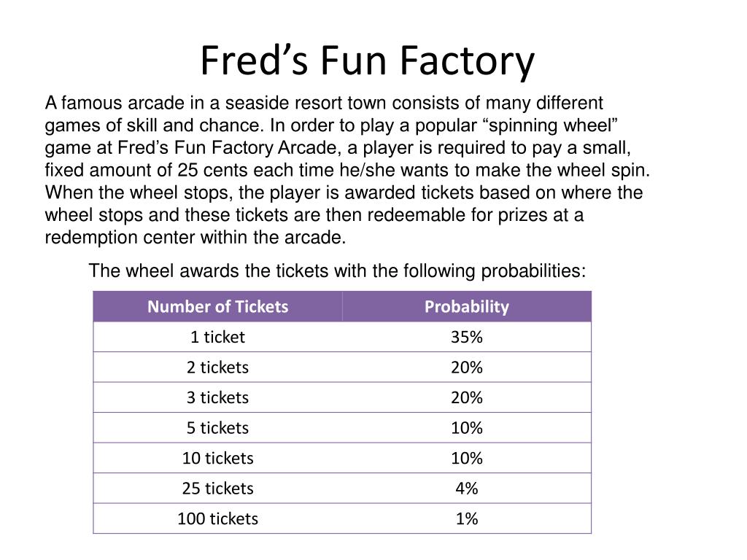Click the 1% probability cell
This screenshot has width=747, height=560.
point(467,518)
